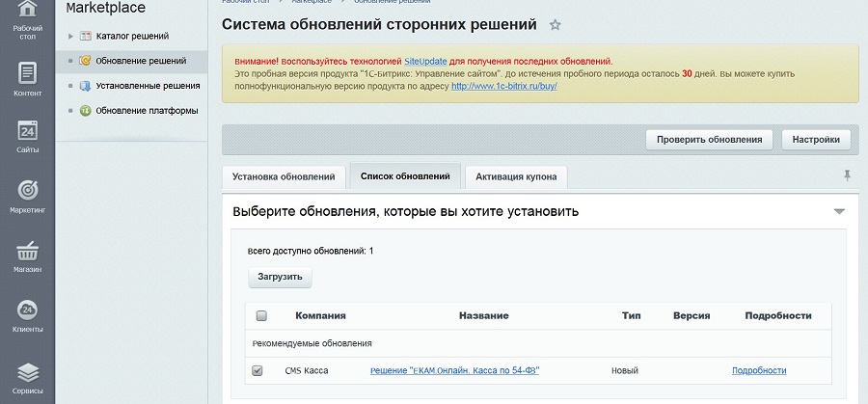Click the Рекомендуемые обновления group row
This screenshot has width=868, height=404.
point(538,343)
